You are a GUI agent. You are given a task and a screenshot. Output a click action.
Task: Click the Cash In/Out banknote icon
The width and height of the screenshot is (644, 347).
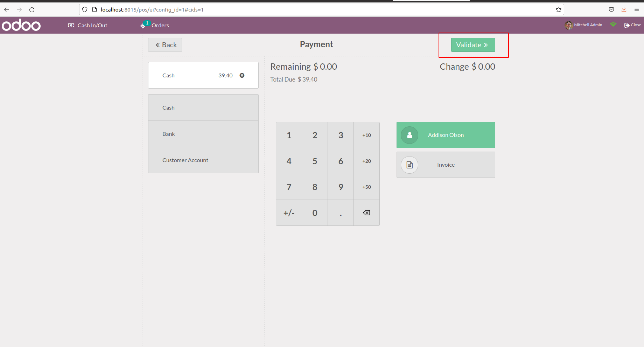click(71, 25)
